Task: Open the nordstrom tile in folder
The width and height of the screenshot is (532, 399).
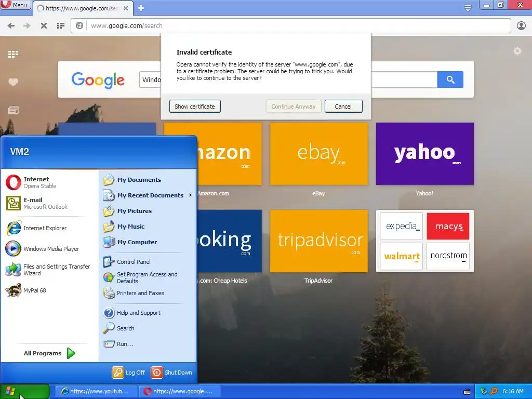Action: [x=448, y=256]
